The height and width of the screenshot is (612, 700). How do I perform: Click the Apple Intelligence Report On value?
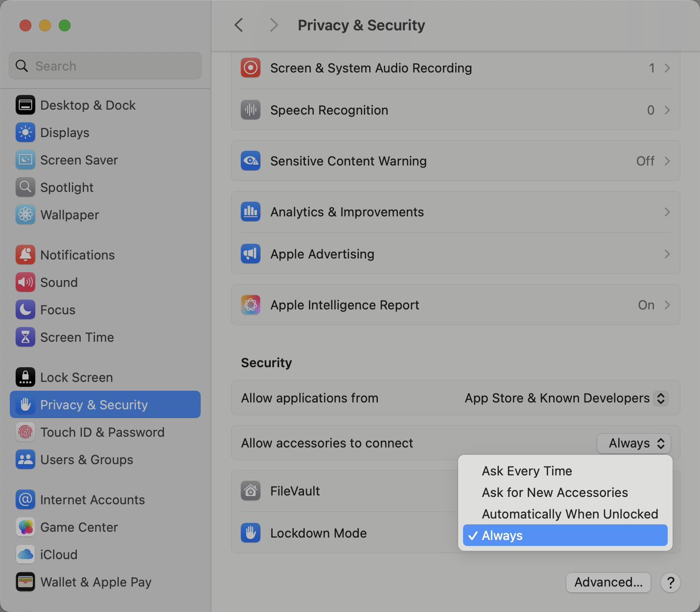tap(646, 305)
